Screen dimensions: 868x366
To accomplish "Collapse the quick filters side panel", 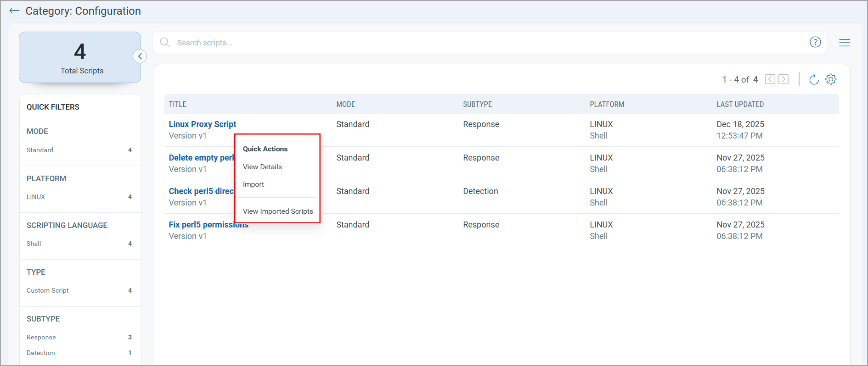I will 140,56.
